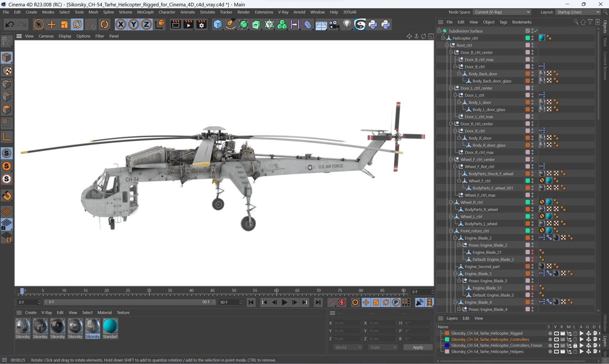Enable Polygons mode
The image size is (609, 364).
[7, 110]
